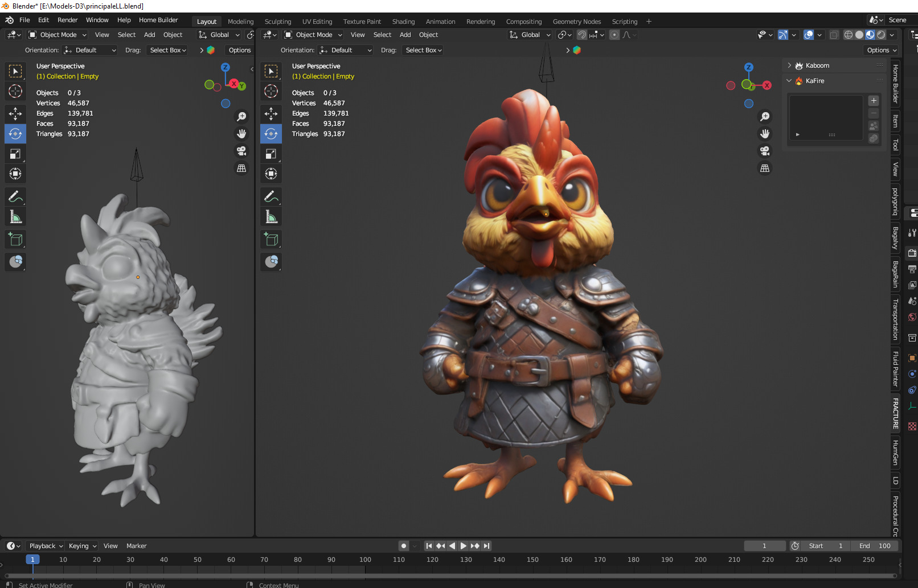The width and height of the screenshot is (918, 588).
Task: Select the Transform tool in gray-model viewport
Action: pyautogui.click(x=15, y=174)
